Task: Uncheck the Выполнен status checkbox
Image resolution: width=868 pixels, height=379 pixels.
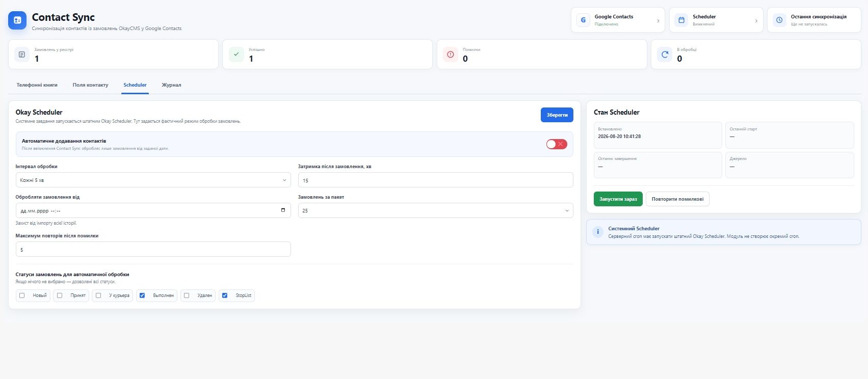Action: click(142, 295)
